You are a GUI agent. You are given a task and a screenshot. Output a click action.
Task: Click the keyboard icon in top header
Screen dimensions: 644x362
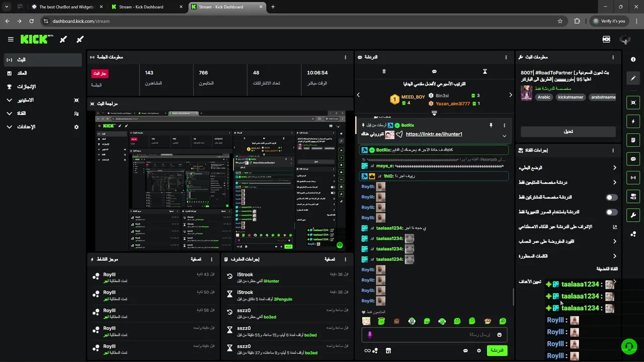[606, 39]
